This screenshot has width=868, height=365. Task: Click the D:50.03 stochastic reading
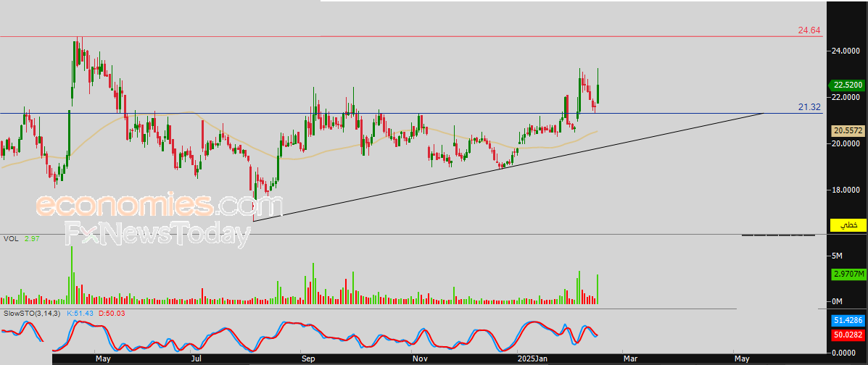click(113, 314)
